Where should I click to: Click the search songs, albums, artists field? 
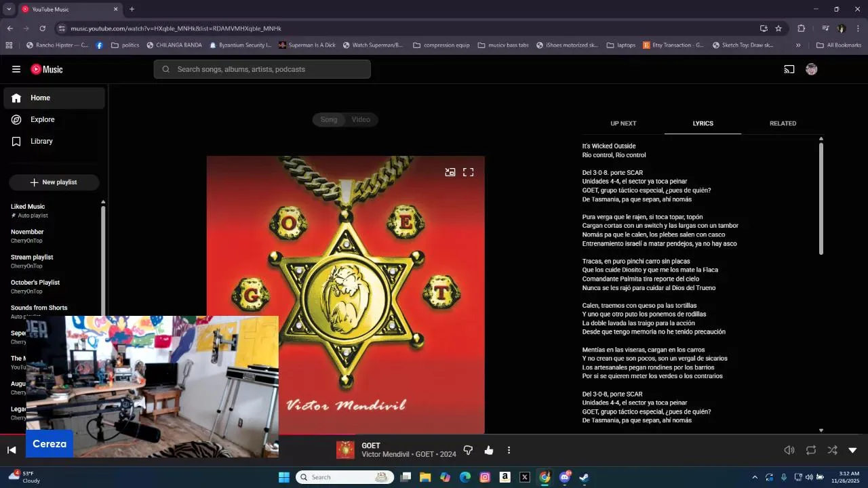tap(262, 69)
